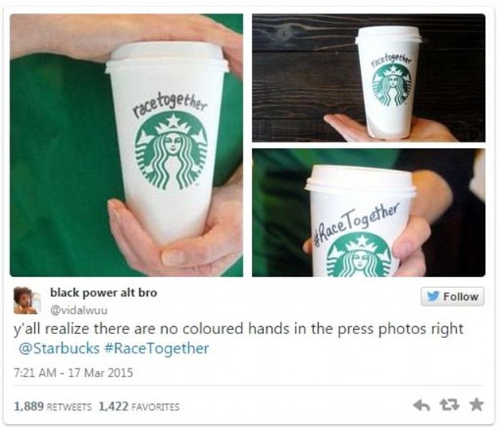The width and height of the screenshot is (504, 432).
Task: Open the top-right cup on palm photo
Action: point(369,78)
